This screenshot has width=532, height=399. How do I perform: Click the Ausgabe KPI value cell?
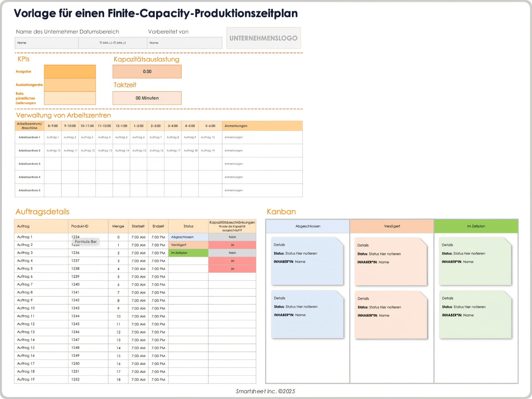tap(70, 71)
